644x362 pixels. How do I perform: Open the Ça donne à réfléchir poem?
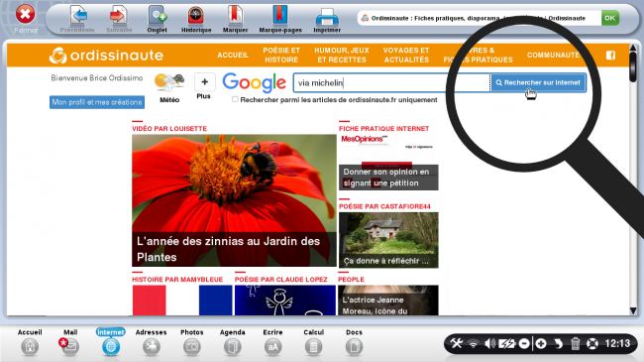click(x=388, y=240)
